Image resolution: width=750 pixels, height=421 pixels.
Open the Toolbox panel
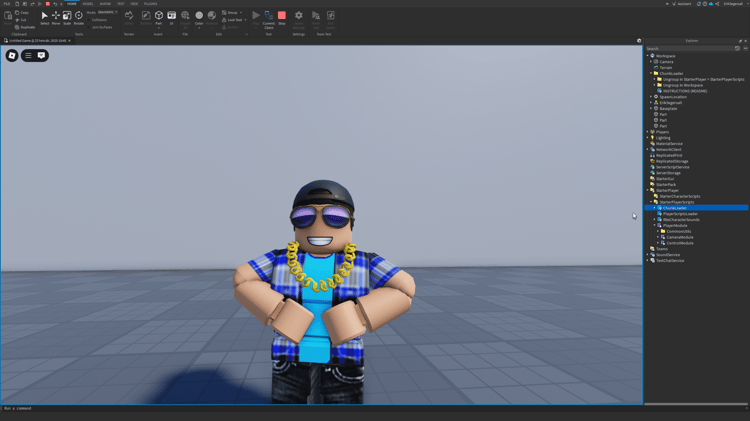coord(146,18)
